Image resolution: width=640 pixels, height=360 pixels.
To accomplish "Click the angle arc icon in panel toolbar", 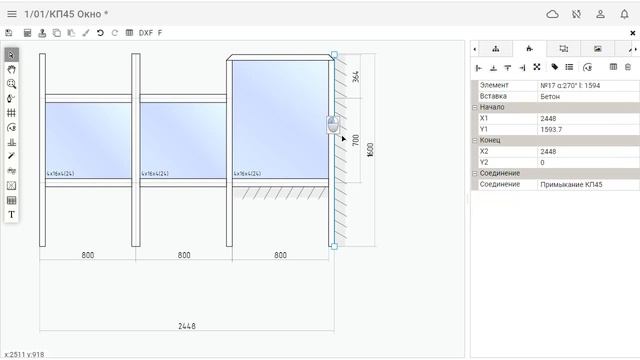I will point(587,67).
